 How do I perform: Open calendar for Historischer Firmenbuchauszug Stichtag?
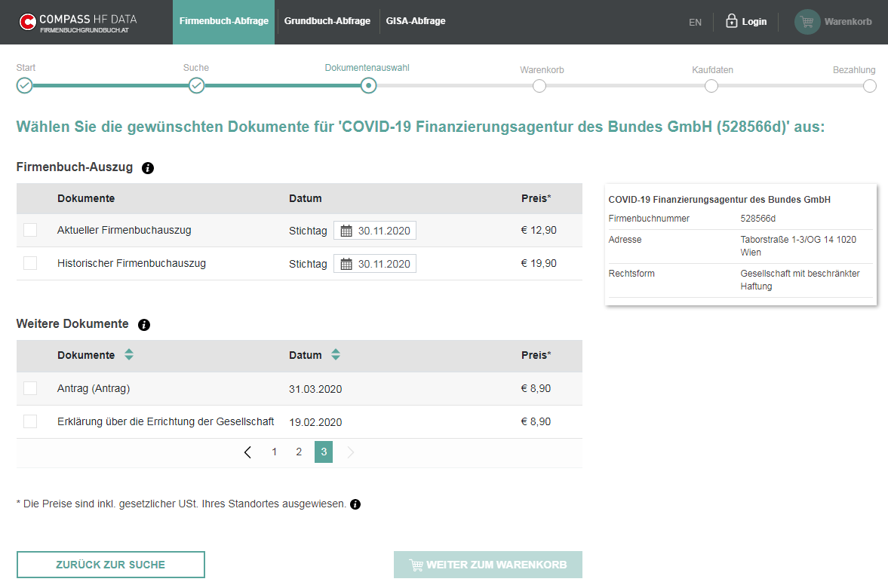346,264
